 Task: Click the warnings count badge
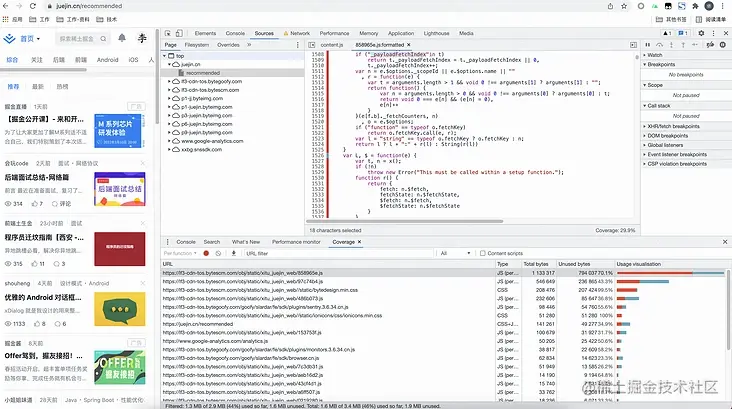667,33
